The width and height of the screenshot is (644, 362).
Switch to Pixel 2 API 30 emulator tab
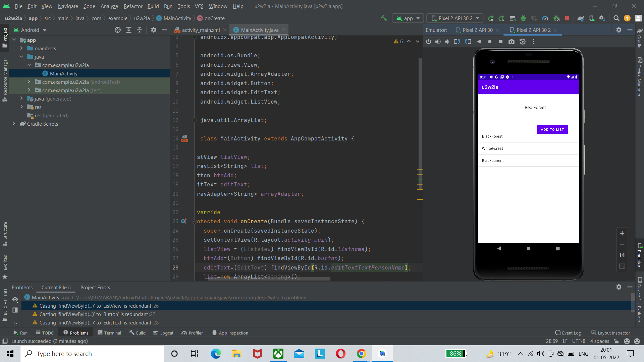478,30
